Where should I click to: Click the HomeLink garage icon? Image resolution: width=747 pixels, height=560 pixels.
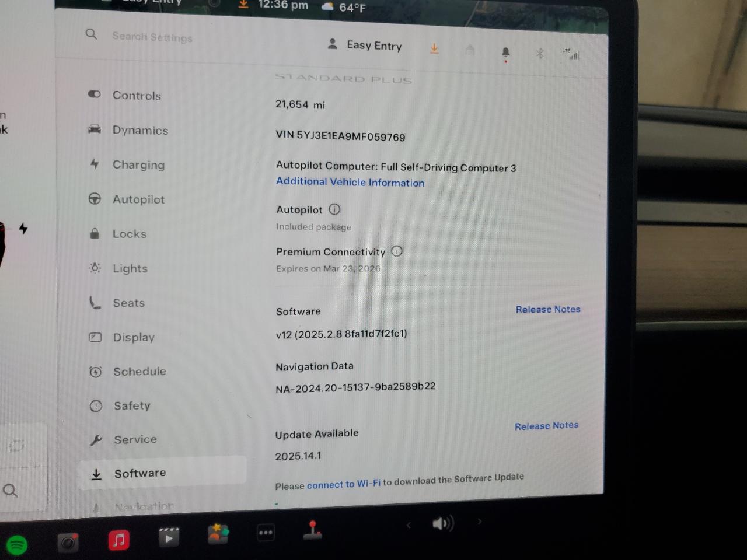click(x=470, y=51)
